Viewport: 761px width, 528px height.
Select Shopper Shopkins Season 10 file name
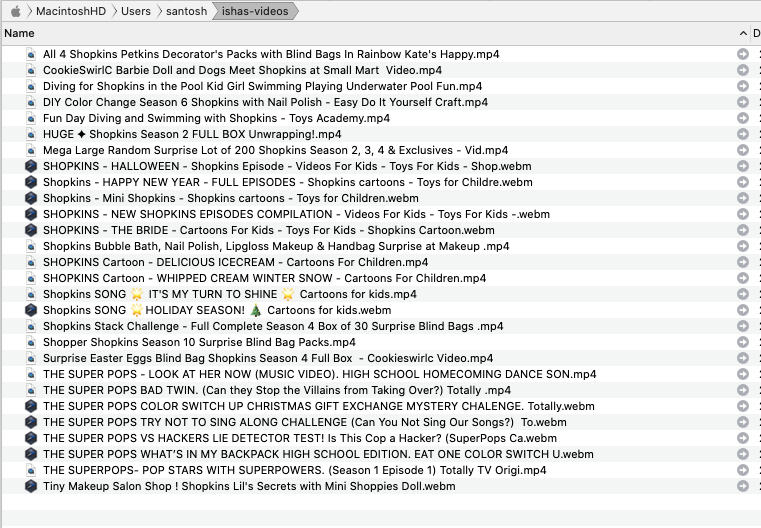tap(199, 343)
